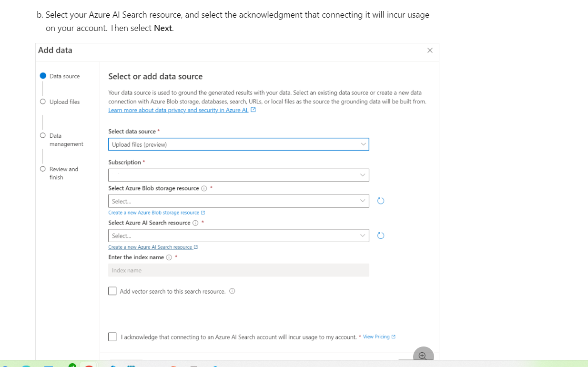This screenshot has width=588, height=367.
Task: Open the Select data source dropdown
Action: [x=238, y=144]
